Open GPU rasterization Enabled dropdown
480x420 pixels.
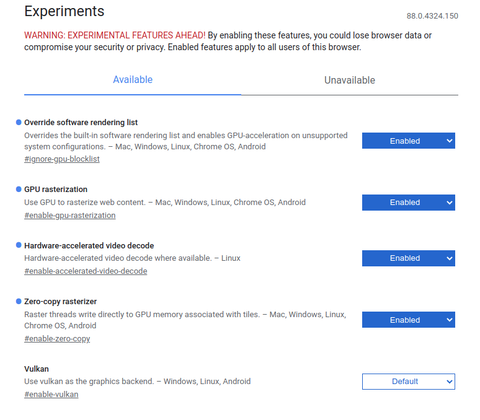(408, 202)
